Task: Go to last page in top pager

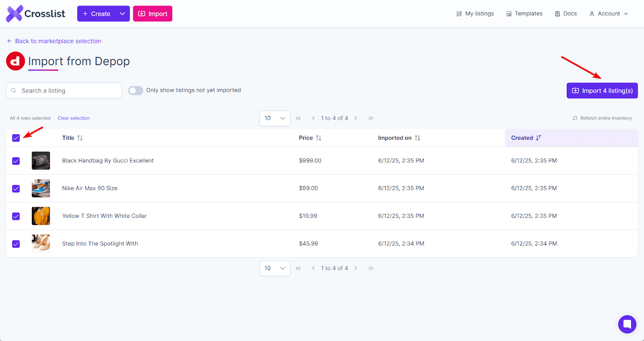Action: 371,118
